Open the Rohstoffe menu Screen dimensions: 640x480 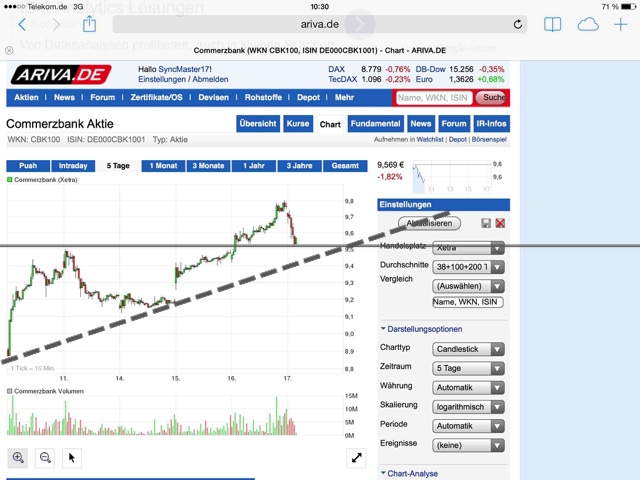(263, 98)
